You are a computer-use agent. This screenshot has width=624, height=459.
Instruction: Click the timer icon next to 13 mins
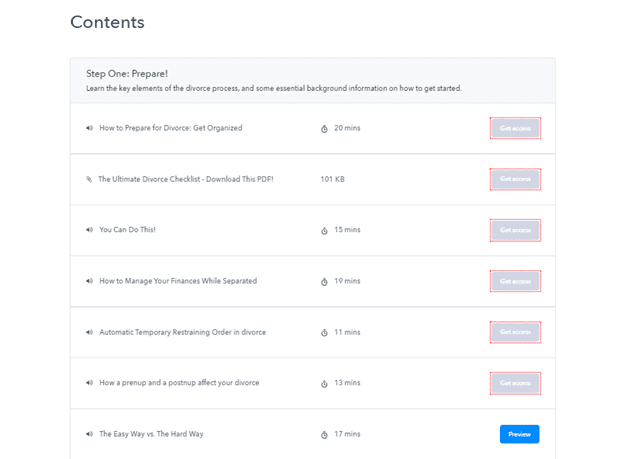coord(324,383)
